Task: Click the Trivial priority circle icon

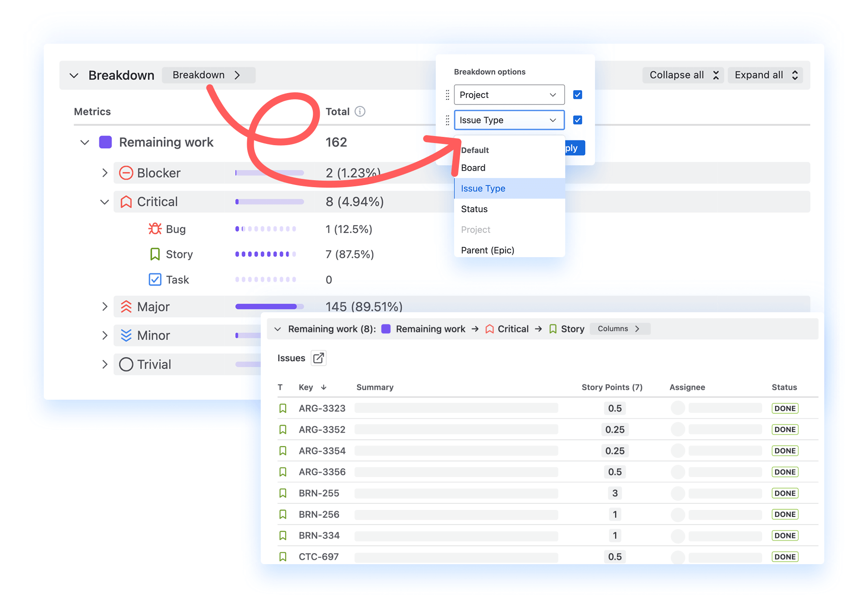Action: click(126, 364)
